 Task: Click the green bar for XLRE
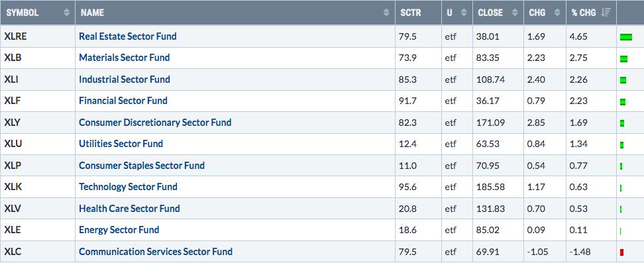[626, 37]
